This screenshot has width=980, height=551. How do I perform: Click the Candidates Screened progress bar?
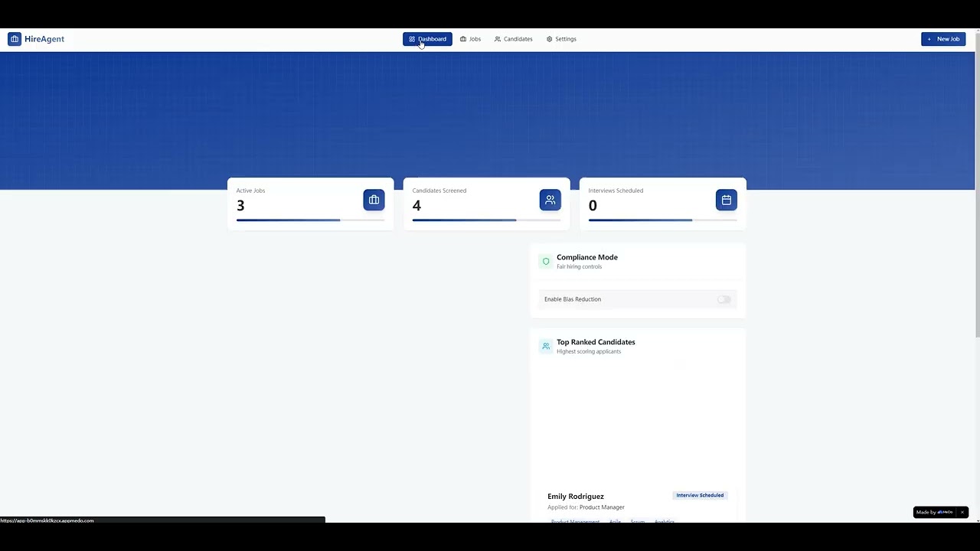pyautogui.click(x=486, y=220)
